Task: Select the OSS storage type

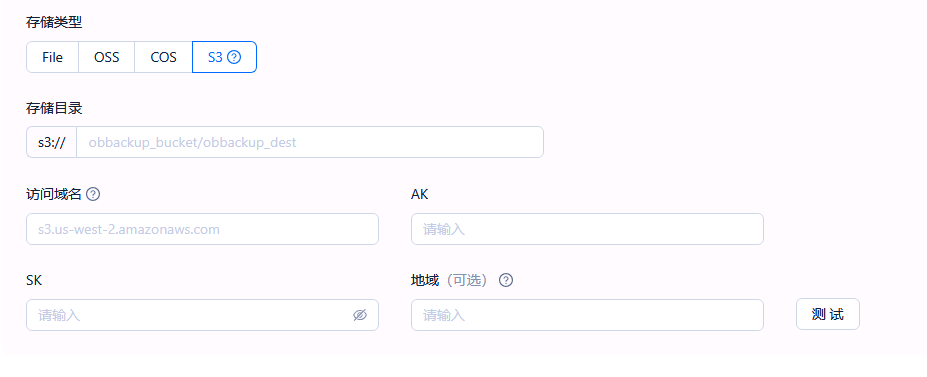Action: [x=106, y=57]
